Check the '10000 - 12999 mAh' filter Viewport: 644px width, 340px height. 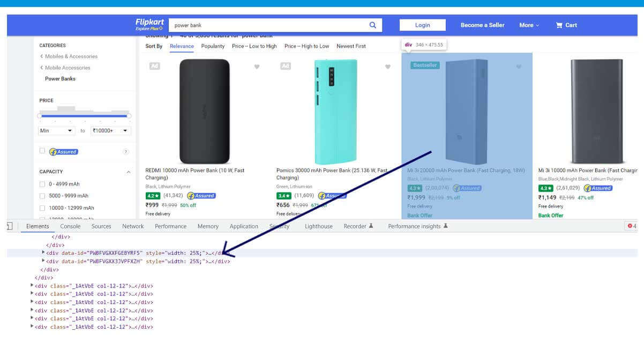coord(41,208)
